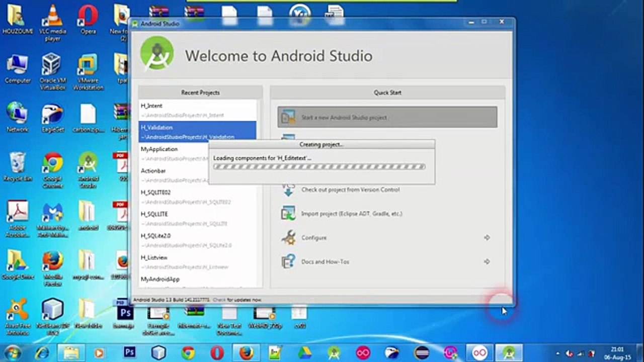Click the taskbar clock showing 21:01
This screenshot has width=644, height=362.
coord(616,353)
